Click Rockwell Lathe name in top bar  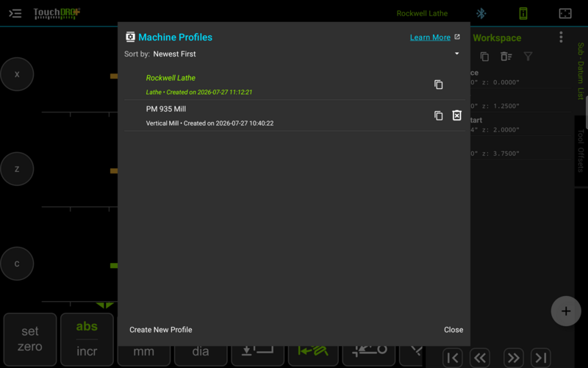422,13
